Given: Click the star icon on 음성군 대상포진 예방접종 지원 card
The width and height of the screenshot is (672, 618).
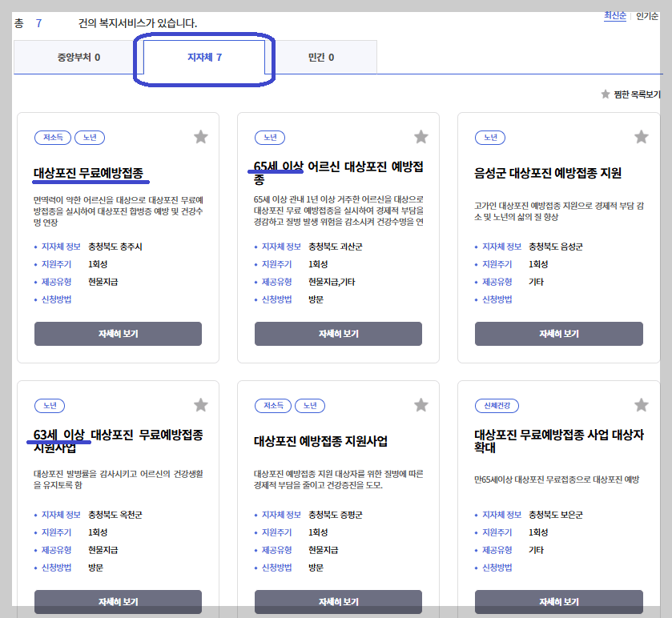Looking at the screenshot, I should (x=641, y=137).
